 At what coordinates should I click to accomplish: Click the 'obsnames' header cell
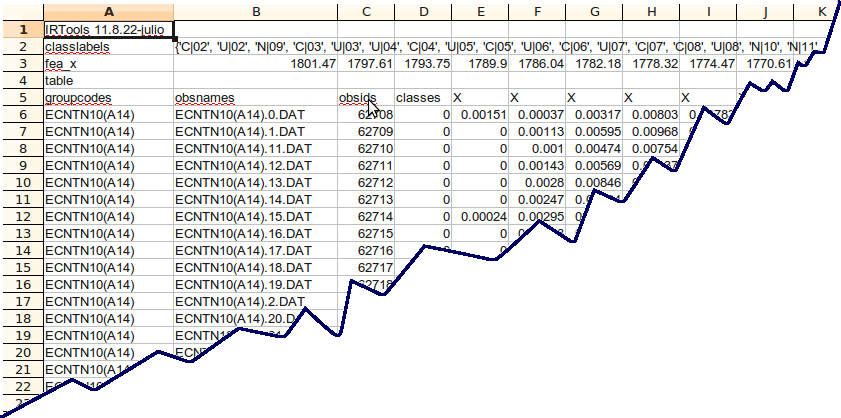click(x=256, y=98)
